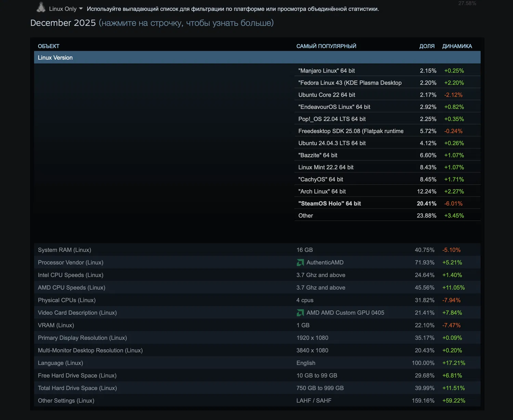This screenshot has height=420, width=513.
Task: Expand the Intel CPU Speeds (Linux) row
Action: pyautogui.click(x=257, y=275)
